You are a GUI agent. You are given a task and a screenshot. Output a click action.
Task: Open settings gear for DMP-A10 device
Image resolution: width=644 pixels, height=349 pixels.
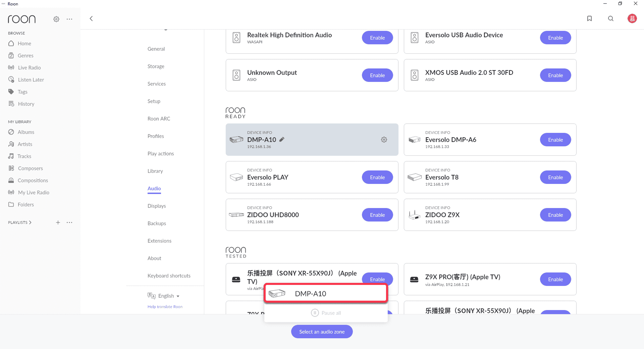click(x=384, y=140)
